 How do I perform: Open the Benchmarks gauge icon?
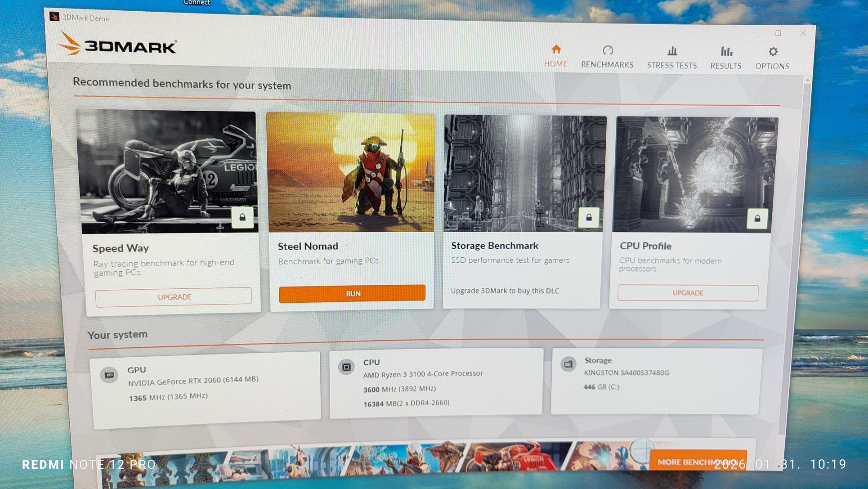(608, 50)
